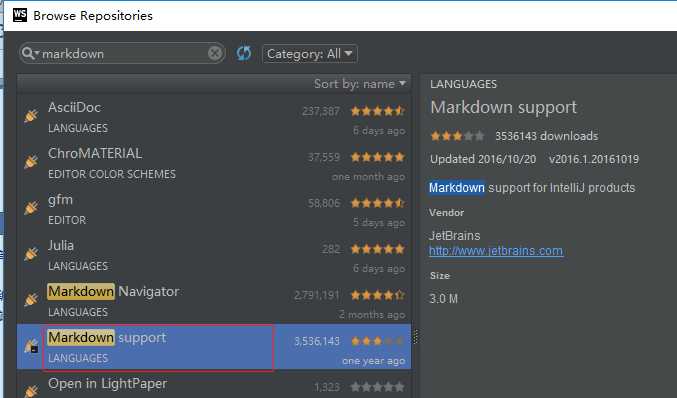The image size is (677, 398).
Task: Click the Browse Repositories window title
Action: 93,16
